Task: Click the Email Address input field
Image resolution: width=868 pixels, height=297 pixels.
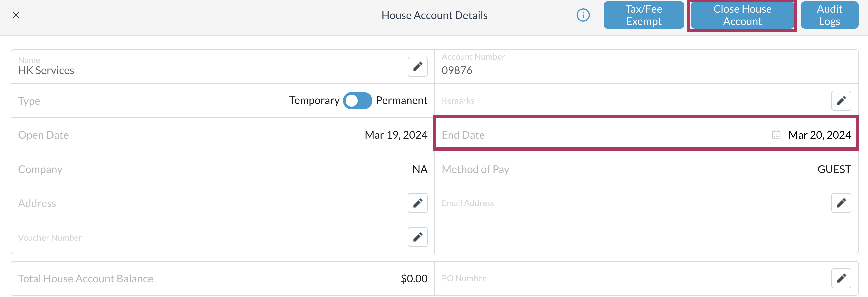Action: click(x=623, y=203)
